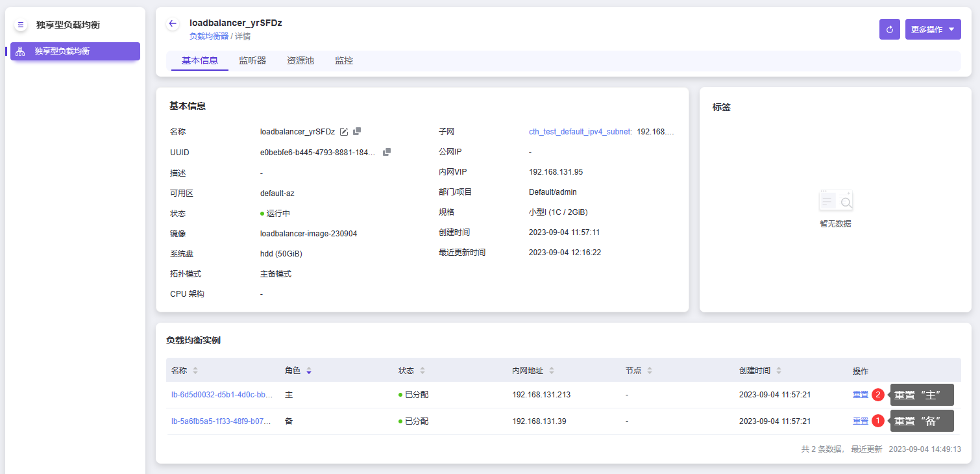This screenshot has height=474, width=980.
Task: Open the 更多操作 dropdown
Action: point(933,29)
